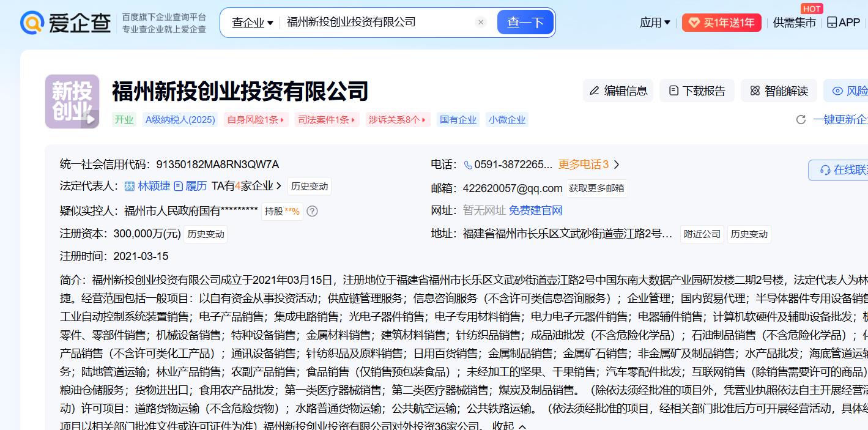Click the 买1年送1年 promotion button
868x430 pixels.
click(722, 23)
